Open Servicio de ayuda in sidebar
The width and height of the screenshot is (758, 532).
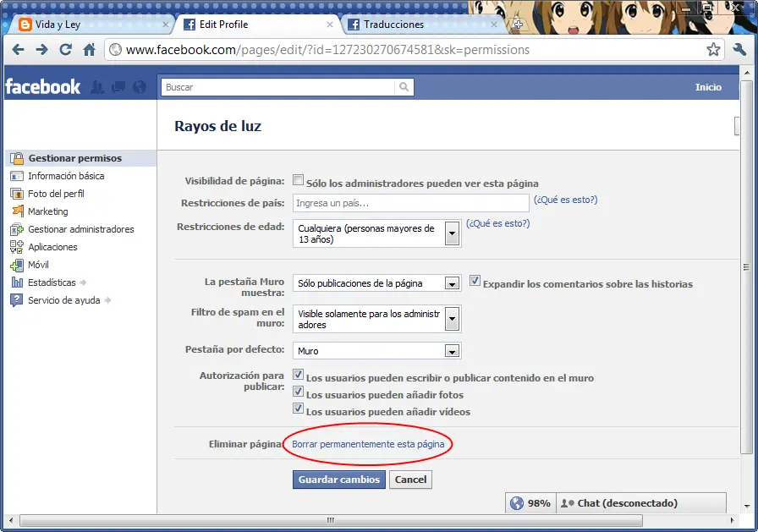click(x=63, y=300)
